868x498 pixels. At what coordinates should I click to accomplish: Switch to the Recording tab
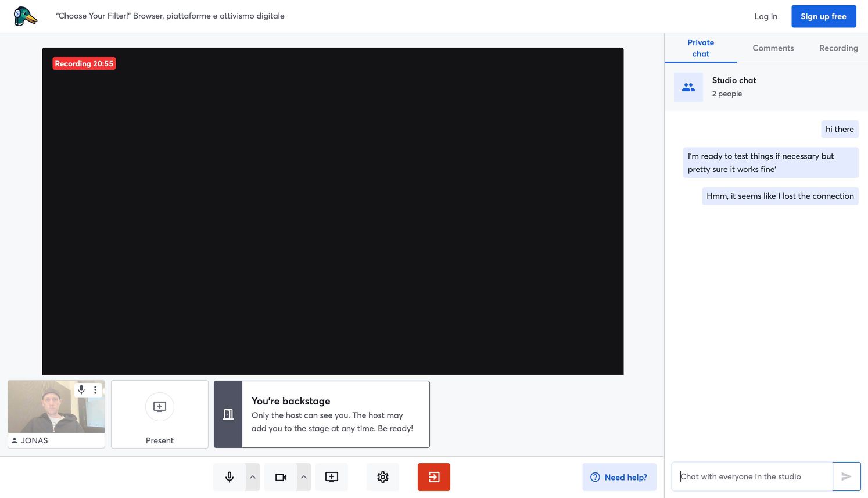click(x=838, y=48)
